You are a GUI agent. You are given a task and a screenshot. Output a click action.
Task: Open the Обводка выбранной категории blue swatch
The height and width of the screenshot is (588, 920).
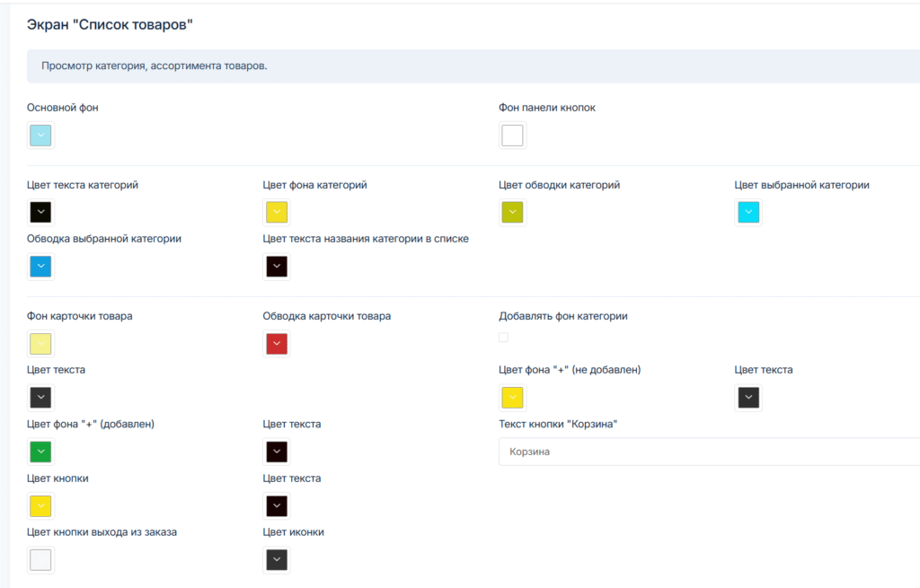[40, 267]
